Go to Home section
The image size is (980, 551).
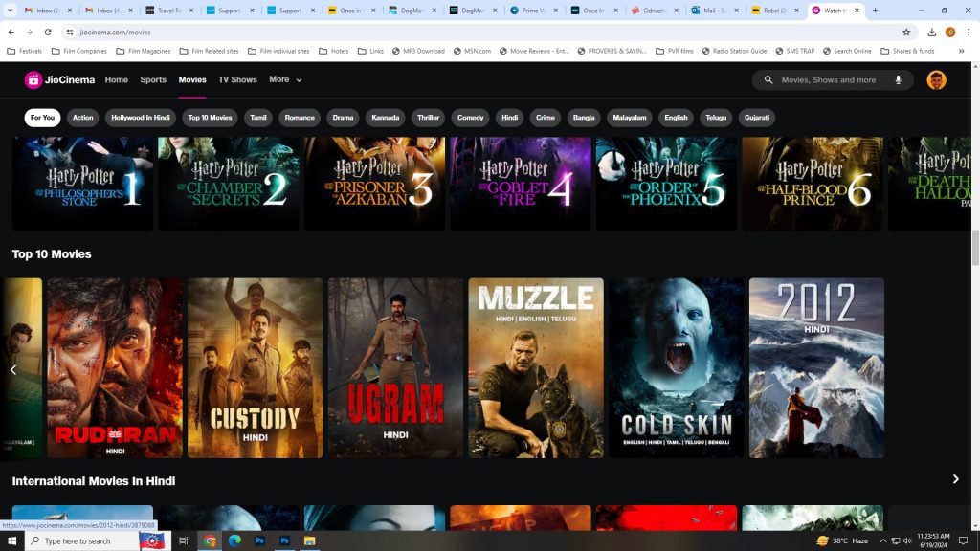(116, 80)
